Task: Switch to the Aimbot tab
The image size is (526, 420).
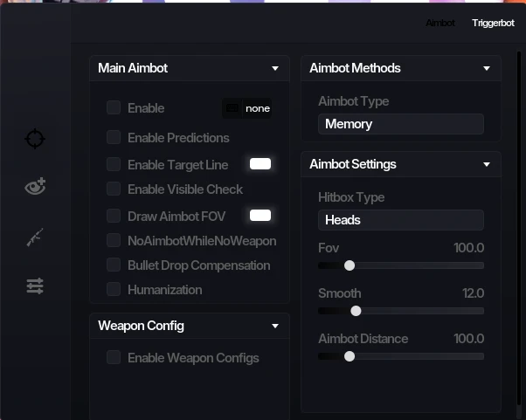Action: pyautogui.click(x=440, y=23)
